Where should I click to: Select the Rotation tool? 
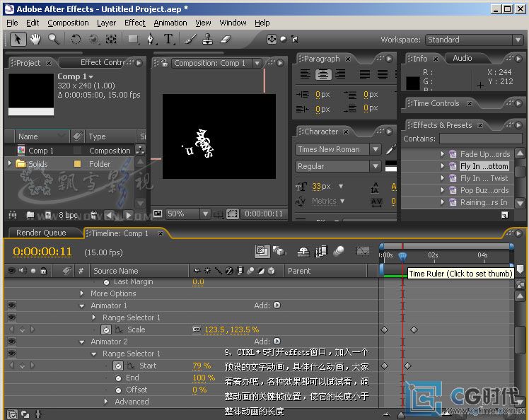click(76, 40)
